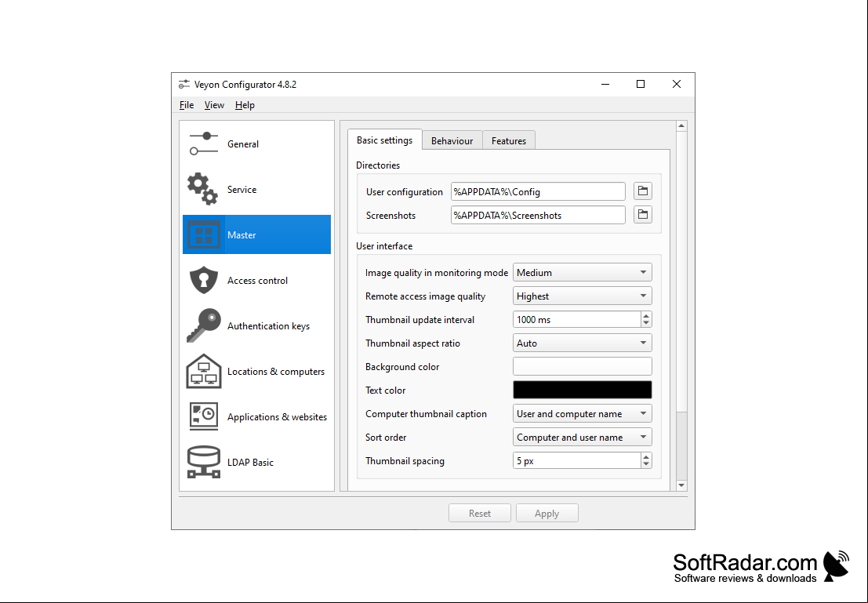Select the Locations & computers house icon
The height and width of the screenshot is (603, 868).
(x=204, y=371)
